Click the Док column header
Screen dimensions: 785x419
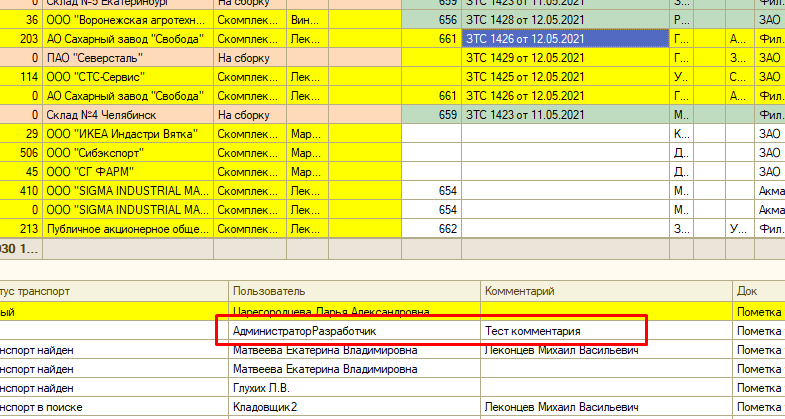pyautogui.click(x=758, y=291)
